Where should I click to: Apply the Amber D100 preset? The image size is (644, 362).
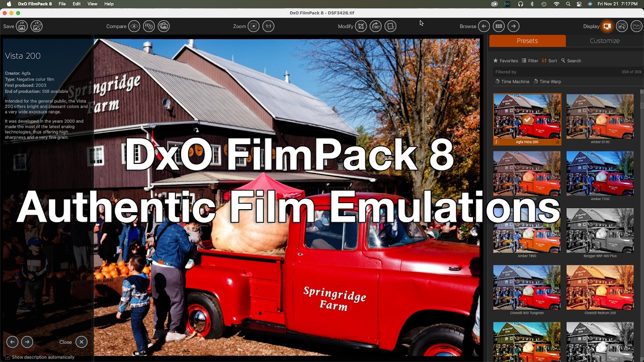coord(600,117)
